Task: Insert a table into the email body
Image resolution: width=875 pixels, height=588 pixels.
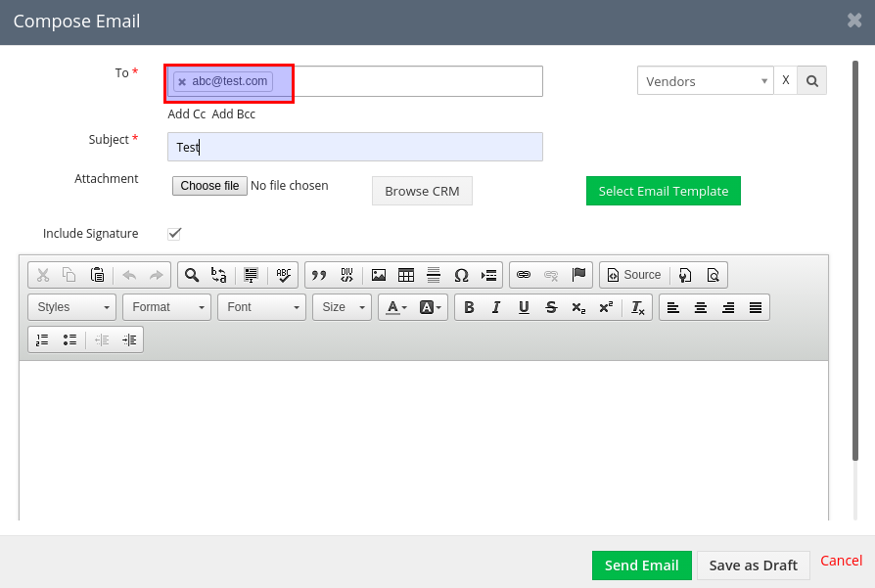Action: (x=407, y=275)
